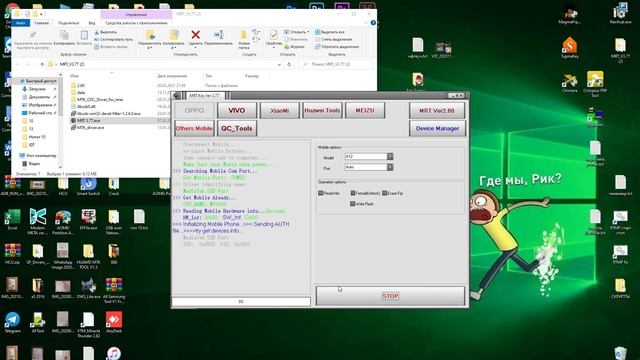Click Pin to Quick Access icon

pyautogui.click(x=33, y=35)
